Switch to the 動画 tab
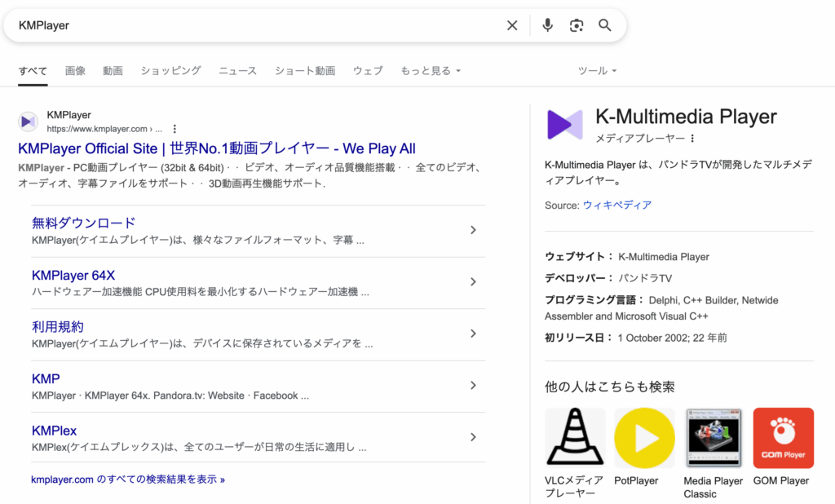Image resolution: width=835 pixels, height=504 pixels. coord(113,71)
